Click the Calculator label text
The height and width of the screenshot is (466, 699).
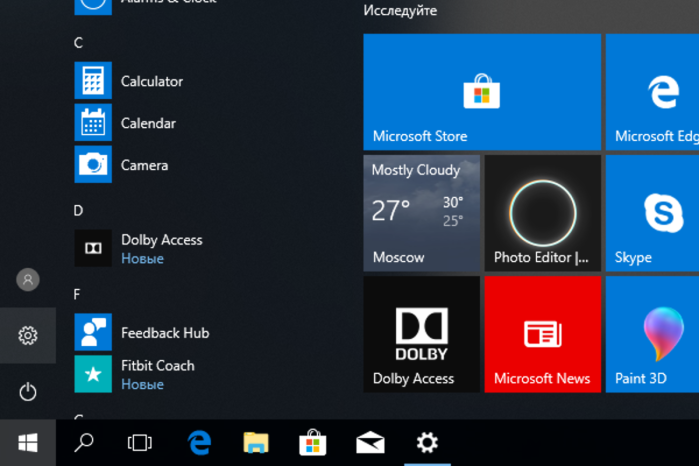(x=152, y=81)
